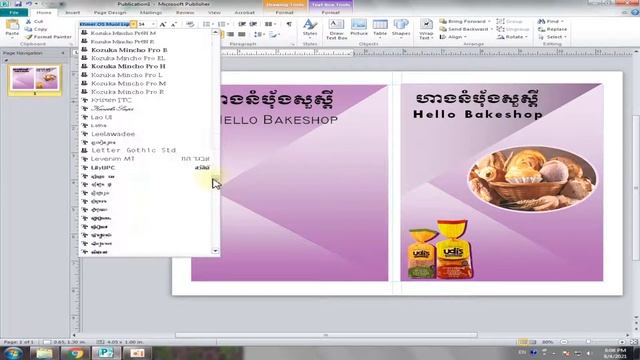The width and height of the screenshot is (640, 360).
Task: Click the Hello Bakeshop heading on right page
Action: (478, 114)
